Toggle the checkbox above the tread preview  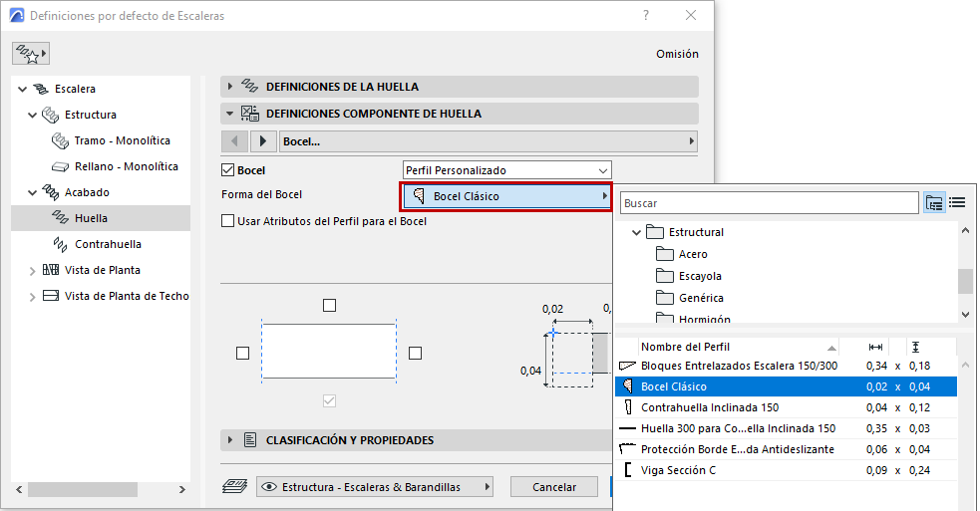click(x=330, y=306)
